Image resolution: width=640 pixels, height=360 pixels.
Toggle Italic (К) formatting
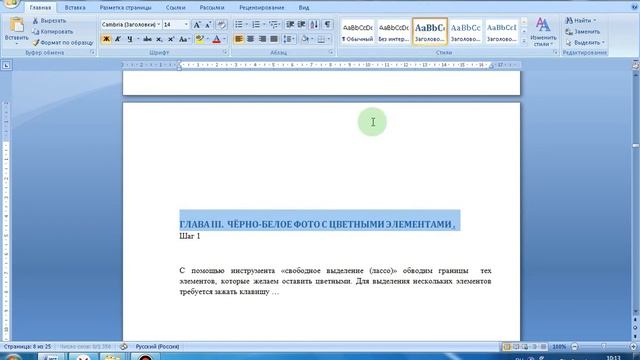[x=118, y=39]
